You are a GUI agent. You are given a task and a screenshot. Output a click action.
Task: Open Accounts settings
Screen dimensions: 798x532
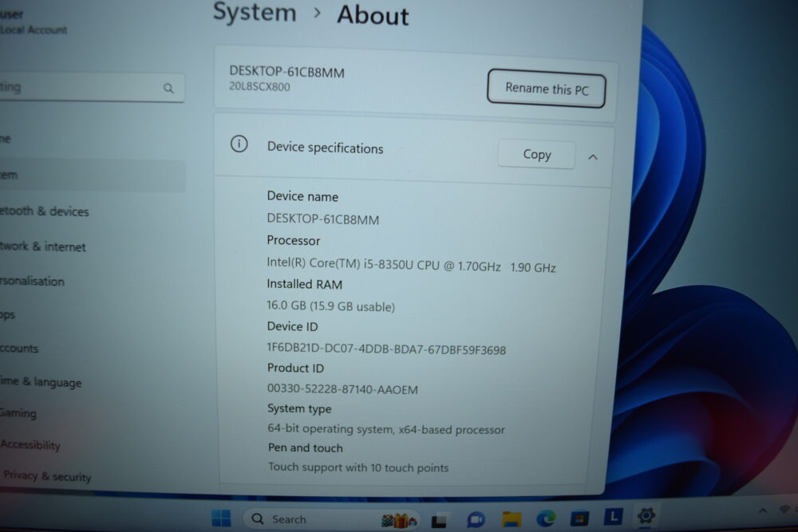19,349
